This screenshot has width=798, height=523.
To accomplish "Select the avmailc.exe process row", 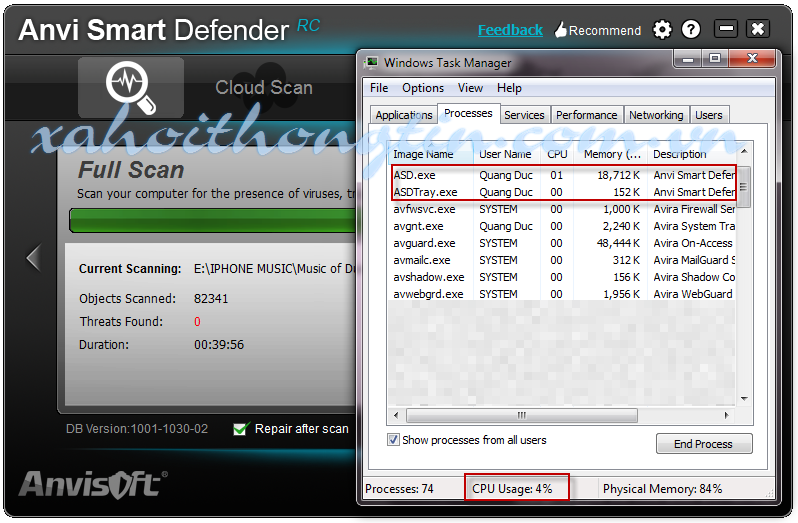I will 562,260.
